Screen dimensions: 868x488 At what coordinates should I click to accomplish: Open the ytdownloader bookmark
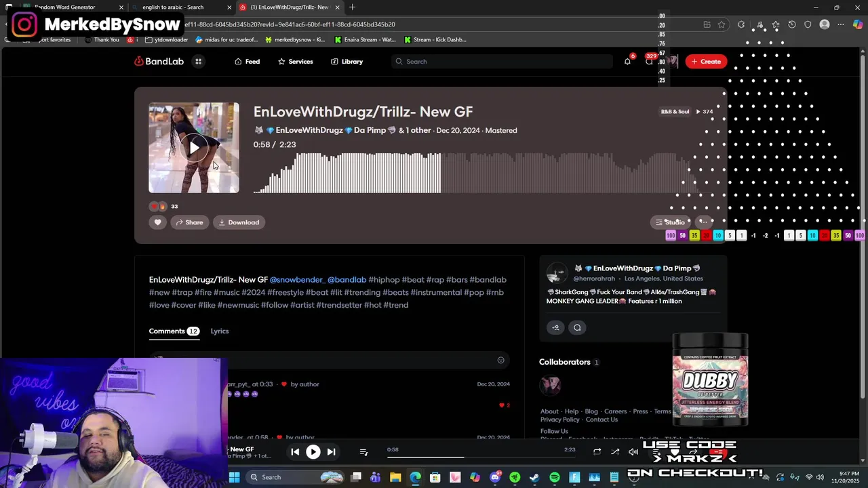pyautogui.click(x=166, y=39)
